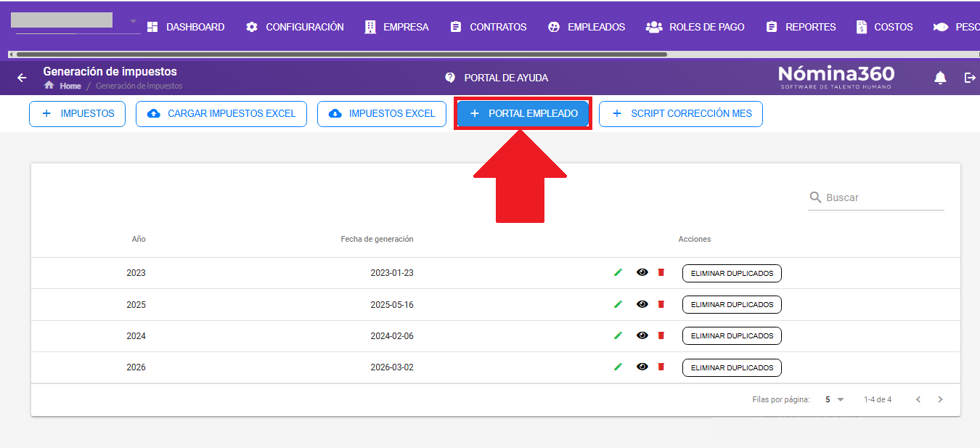Image resolution: width=980 pixels, height=448 pixels.
Task: Click the Empleados face icon
Action: tap(554, 27)
